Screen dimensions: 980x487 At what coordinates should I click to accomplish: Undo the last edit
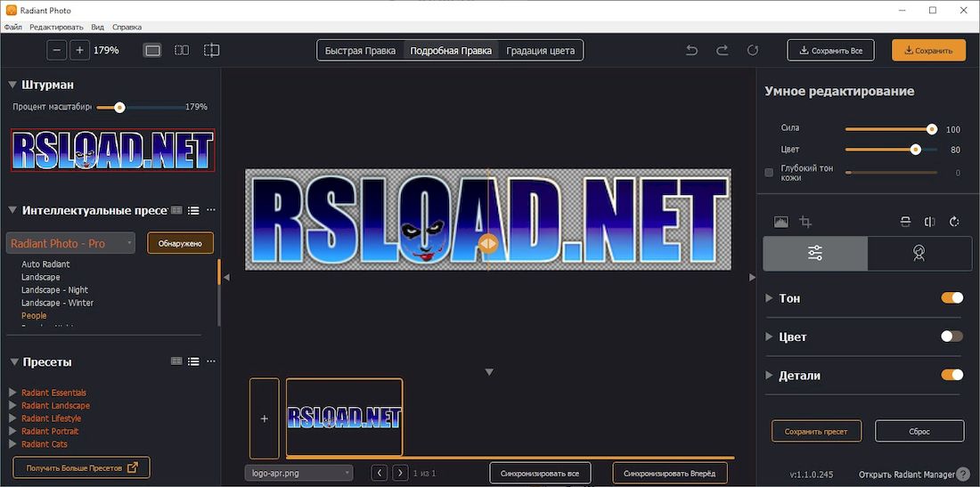691,51
